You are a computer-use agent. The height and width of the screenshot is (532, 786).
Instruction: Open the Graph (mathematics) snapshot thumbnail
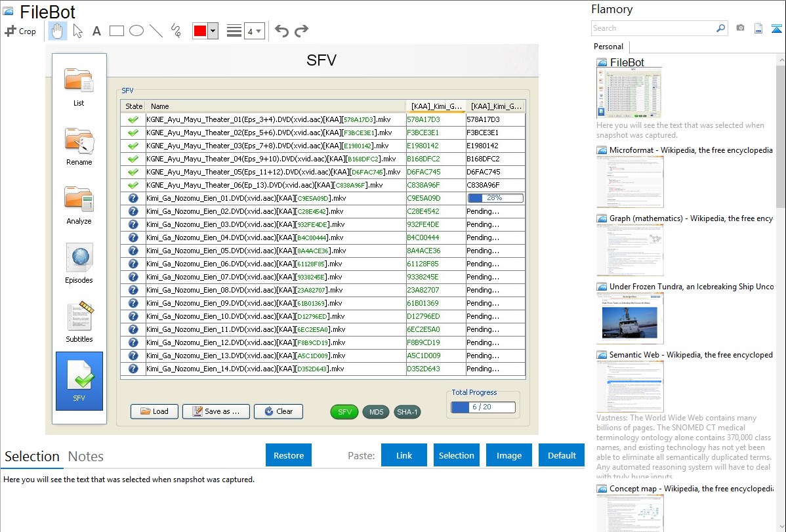point(630,250)
